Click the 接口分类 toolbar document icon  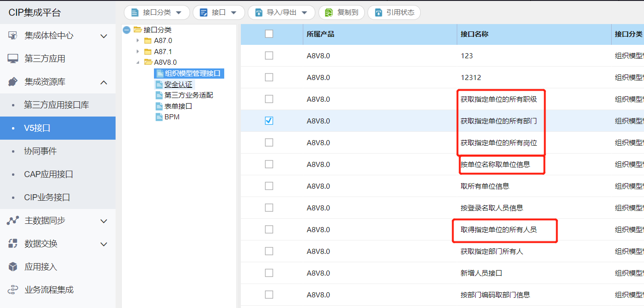pyautogui.click(x=135, y=12)
